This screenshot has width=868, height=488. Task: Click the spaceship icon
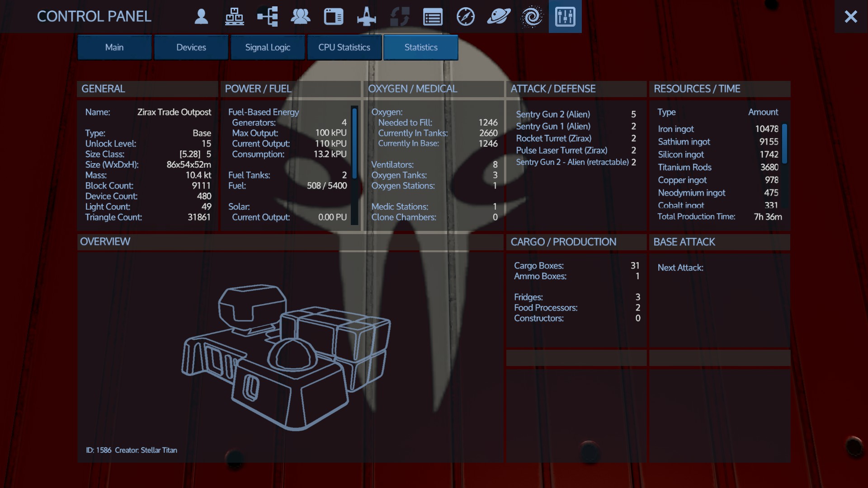(366, 17)
